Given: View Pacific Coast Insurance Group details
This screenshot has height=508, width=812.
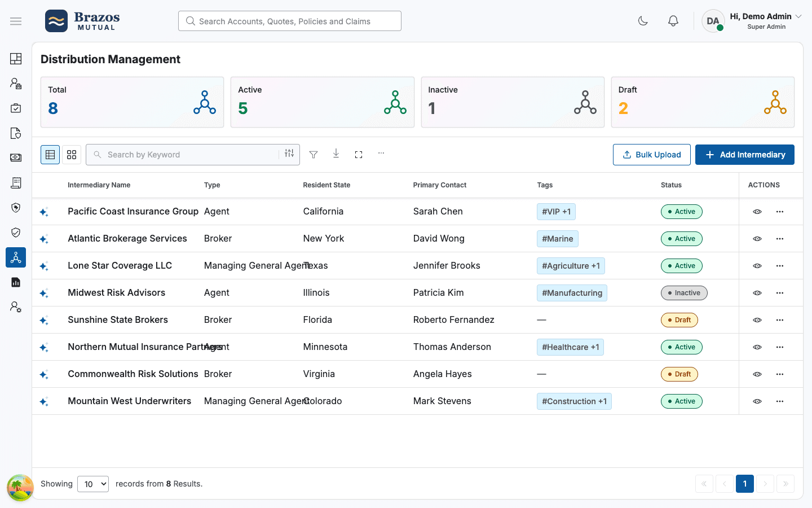Looking at the screenshot, I should [757, 212].
